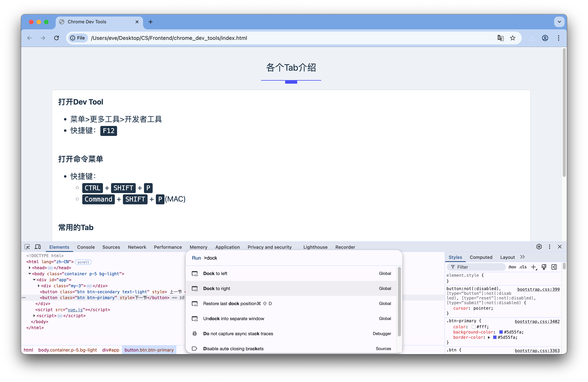
Task: Expand the head element node
Action: point(30,268)
